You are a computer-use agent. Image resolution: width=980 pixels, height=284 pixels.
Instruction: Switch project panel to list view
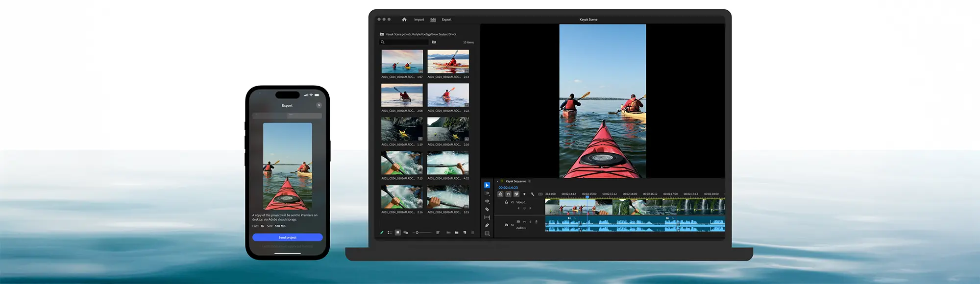coord(390,233)
